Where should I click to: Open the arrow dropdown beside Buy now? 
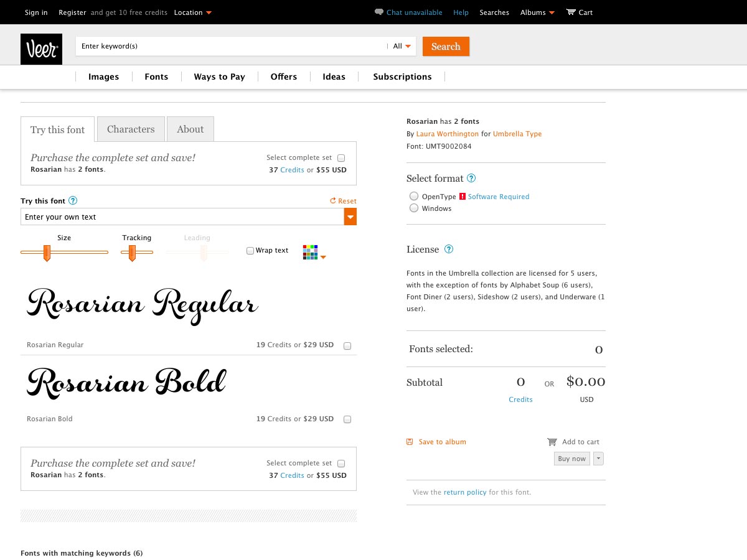598,459
